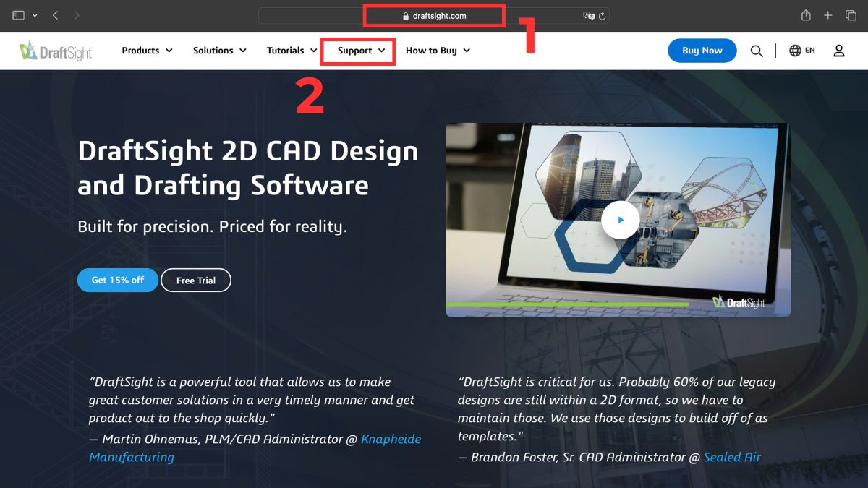
Task: Open site search magnifier icon
Action: coord(757,51)
